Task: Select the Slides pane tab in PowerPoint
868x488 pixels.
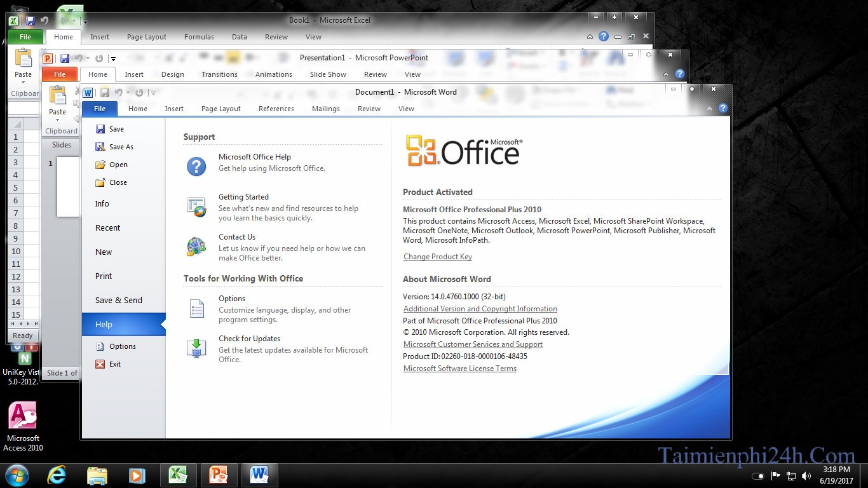Action: click(62, 145)
